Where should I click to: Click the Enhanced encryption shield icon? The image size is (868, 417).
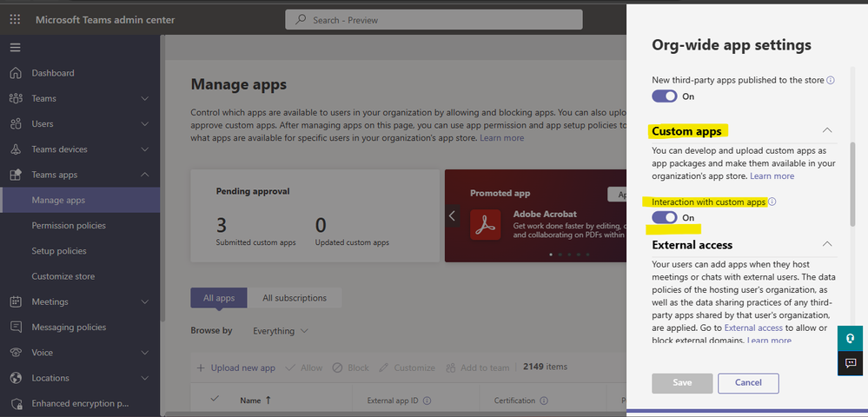[16, 404]
